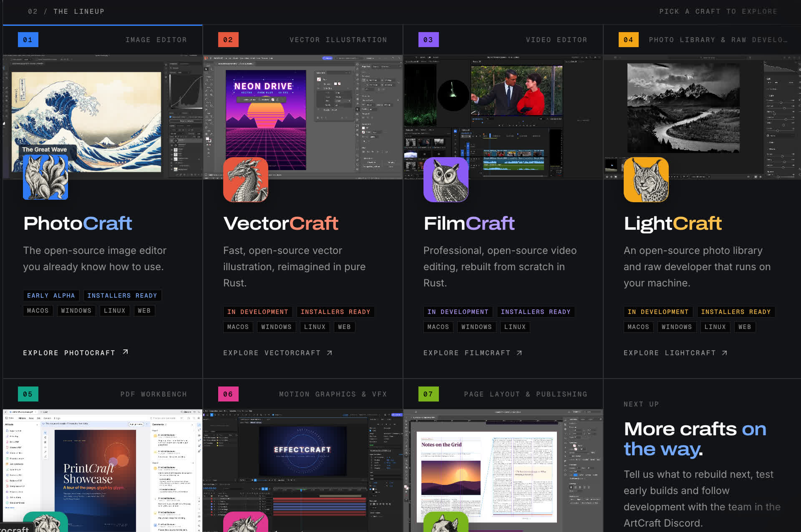Click the pink unicorn icon on card 06
The image size is (801, 532).
[246, 522]
